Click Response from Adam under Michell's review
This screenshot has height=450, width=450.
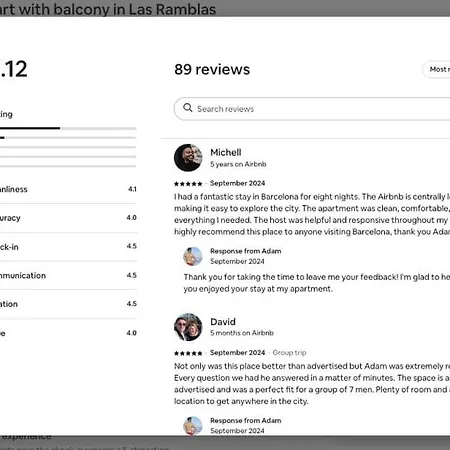point(246,251)
